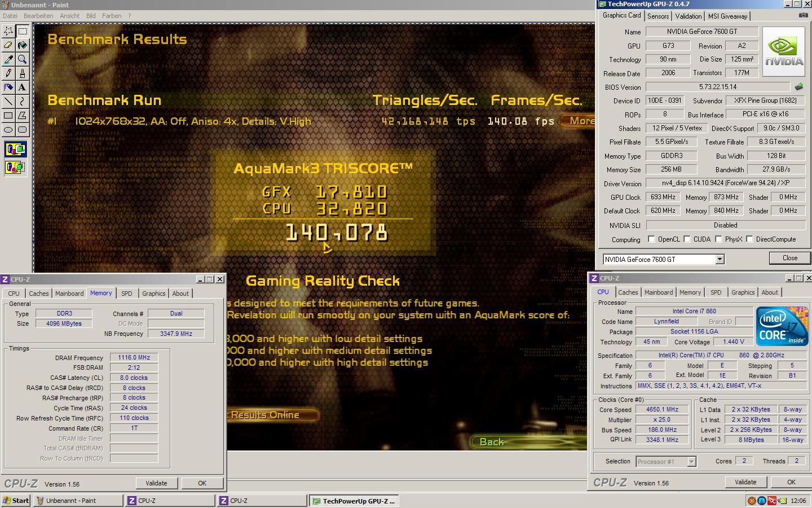Open the Ansicht menu in Paint

tap(70, 16)
